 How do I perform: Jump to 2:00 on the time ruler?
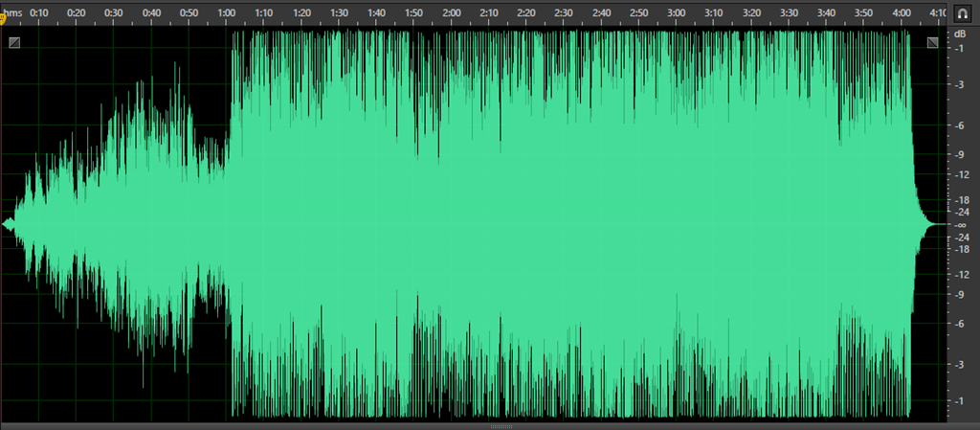click(452, 12)
